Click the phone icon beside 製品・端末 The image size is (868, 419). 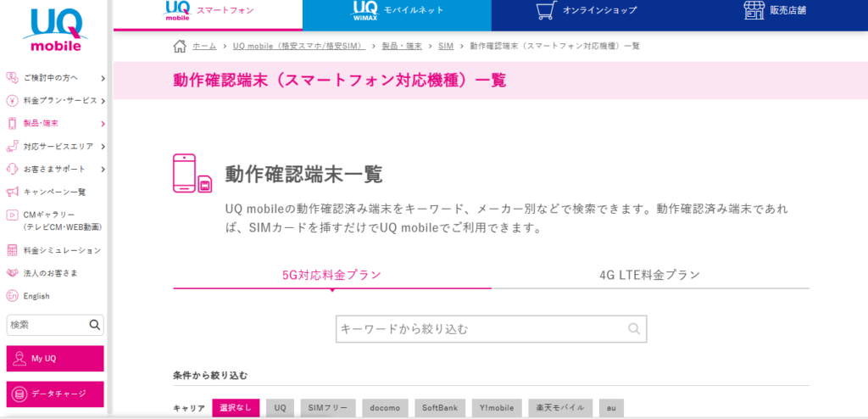click(x=12, y=124)
